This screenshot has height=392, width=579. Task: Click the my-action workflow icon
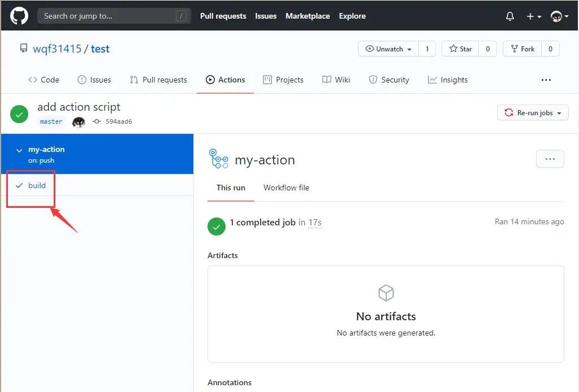tap(218, 159)
